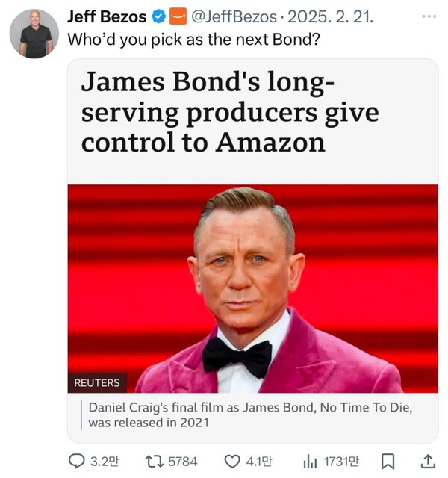Click the 5784 repost count
448x478 pixels.
pyautogui.click(x=182, y=461)
